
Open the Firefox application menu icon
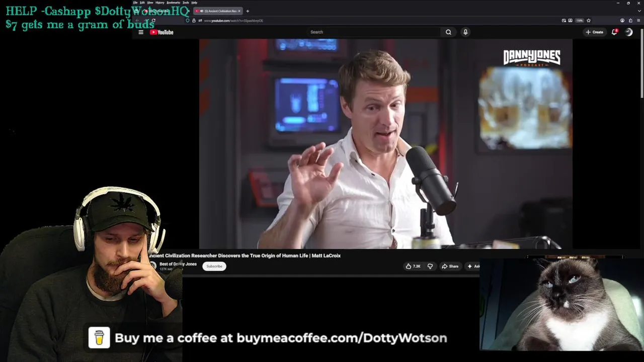tap(638, 21)
